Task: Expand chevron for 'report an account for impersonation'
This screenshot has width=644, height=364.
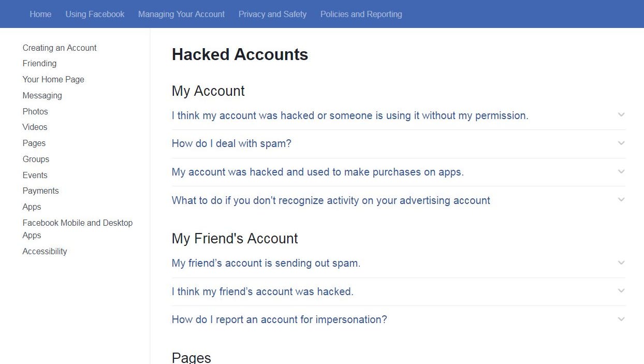Action: 621,319
